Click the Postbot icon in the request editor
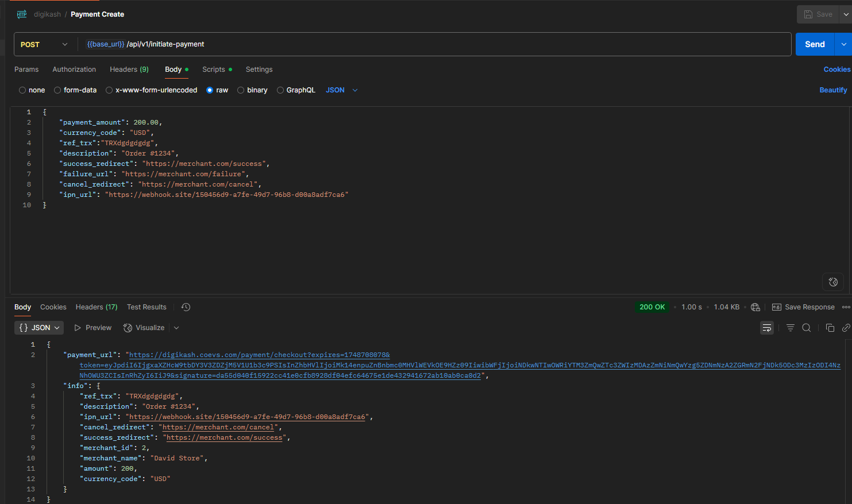The height and width of the screenshot is (504, 852). (833, 282)
